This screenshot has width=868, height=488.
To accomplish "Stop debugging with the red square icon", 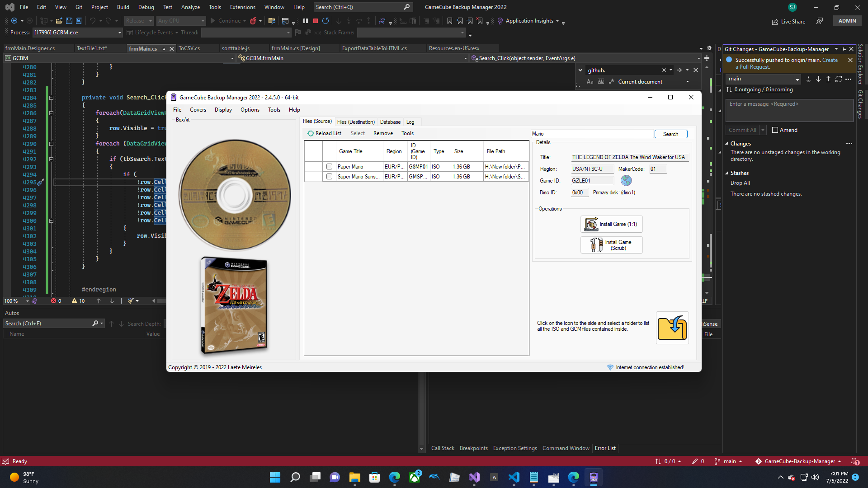I will click(x=316, y=21).
